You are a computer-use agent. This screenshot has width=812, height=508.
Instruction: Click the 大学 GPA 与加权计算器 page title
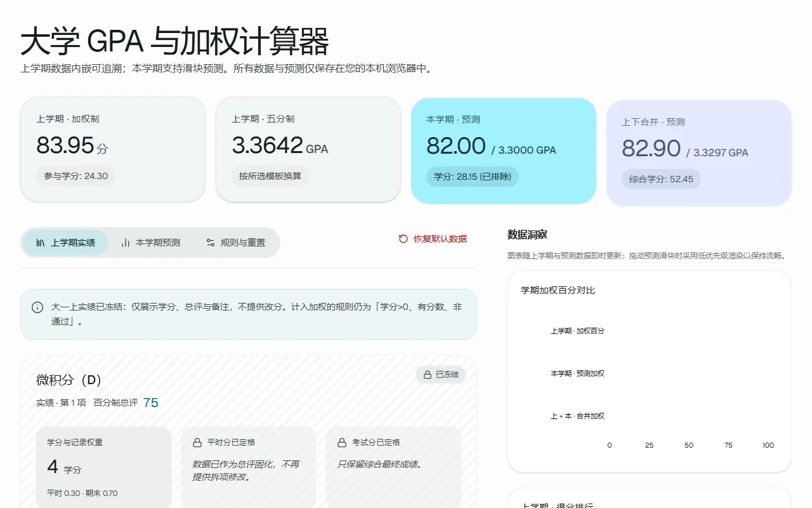(x=175, y=42)
